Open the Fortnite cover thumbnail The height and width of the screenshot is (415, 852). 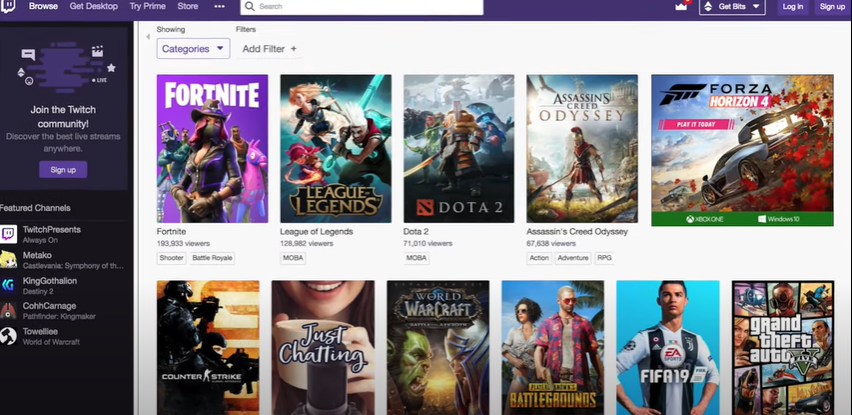212,148
